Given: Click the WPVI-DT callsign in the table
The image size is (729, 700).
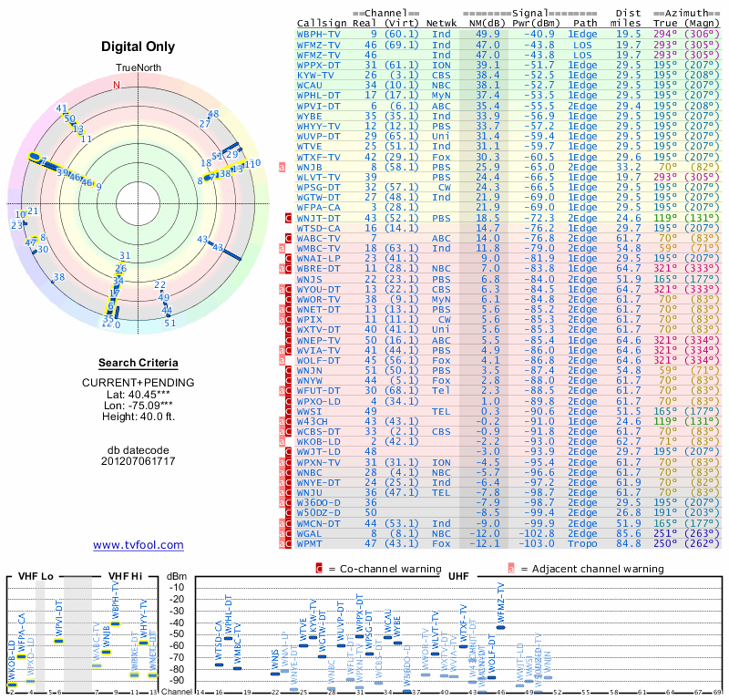Looking at the screenshot, I should coord(318,106).
